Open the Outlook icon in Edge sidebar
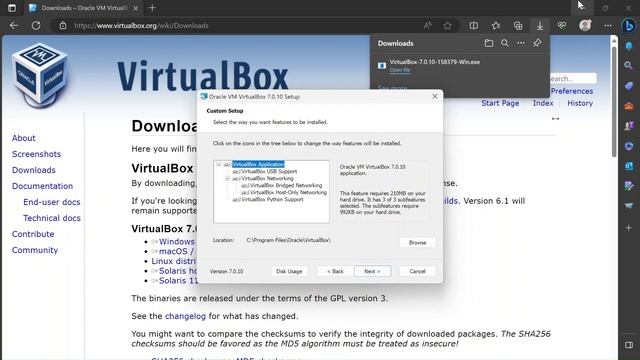Image resolution: width=640 pixels, height=360 pixels. pyautogui.click(x=629, y=166)
